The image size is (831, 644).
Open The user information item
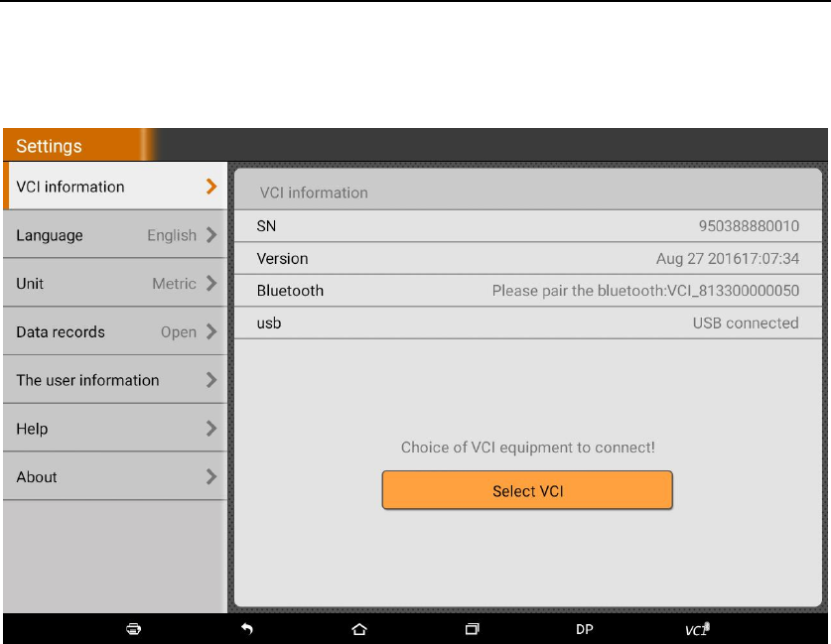(x=115, y=380)
